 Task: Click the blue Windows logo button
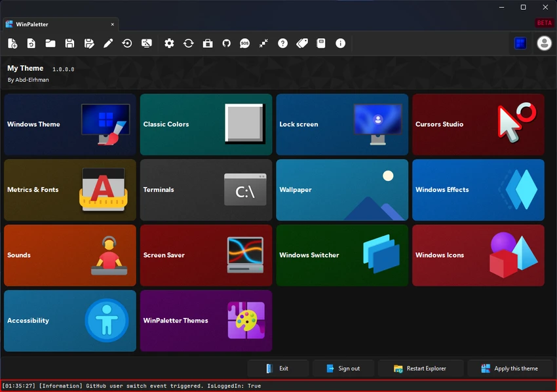[520, 43]
